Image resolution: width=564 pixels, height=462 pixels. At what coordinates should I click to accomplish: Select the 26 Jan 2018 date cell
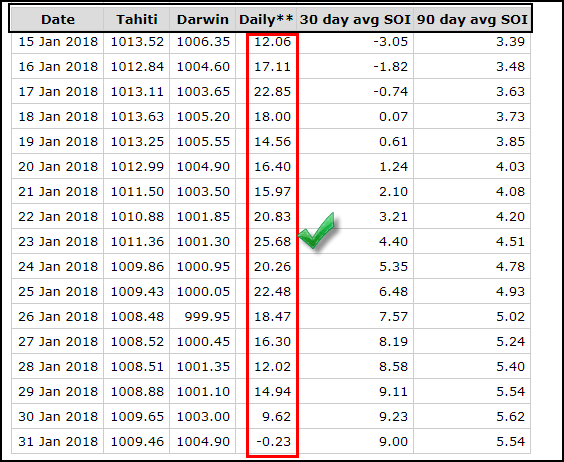tap(58, 317)
